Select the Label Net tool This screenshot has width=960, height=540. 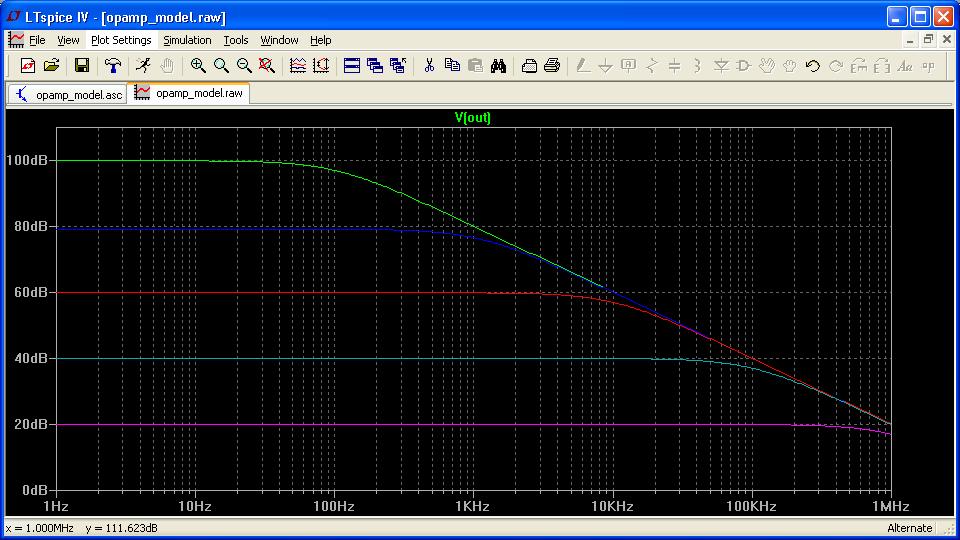[x=629, y=66]
